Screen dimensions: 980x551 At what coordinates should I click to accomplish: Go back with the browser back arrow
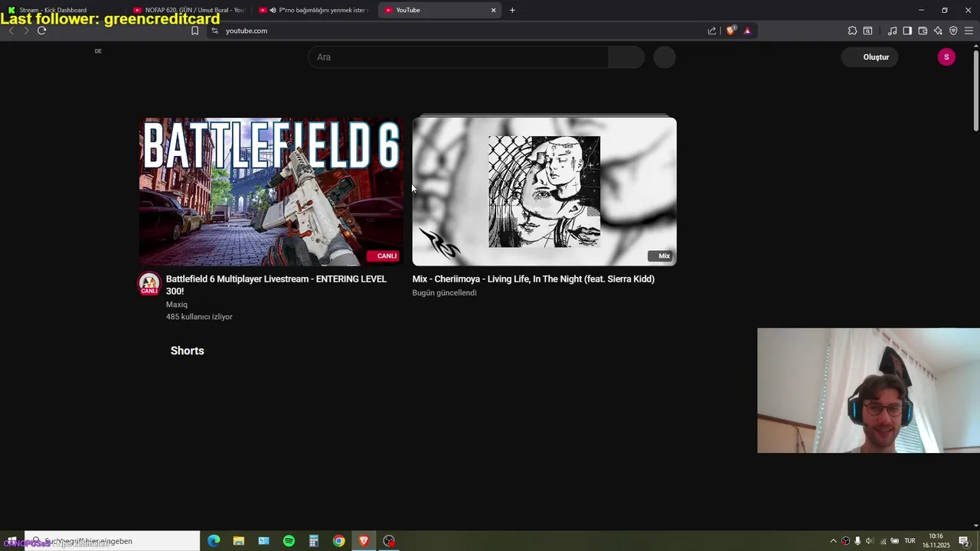point(11,31)
